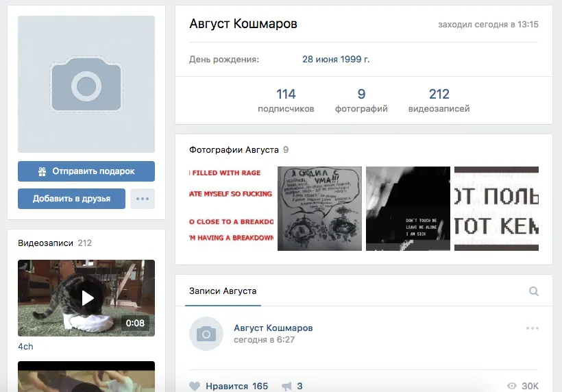Select the Записи Августа tab
The width and height of the screenshot is (562, 392).
223,291
